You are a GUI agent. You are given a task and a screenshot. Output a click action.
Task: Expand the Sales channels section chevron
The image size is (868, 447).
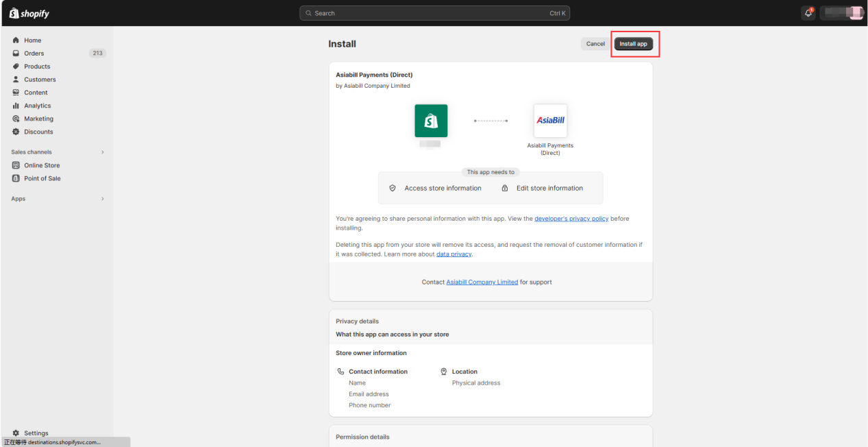coord(103,152)
